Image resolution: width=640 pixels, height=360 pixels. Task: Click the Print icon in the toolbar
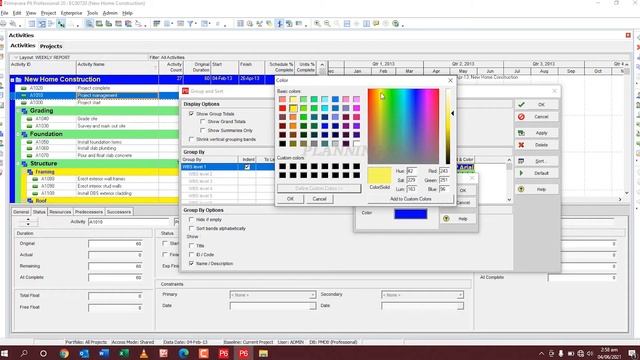[x=3, y=24]
